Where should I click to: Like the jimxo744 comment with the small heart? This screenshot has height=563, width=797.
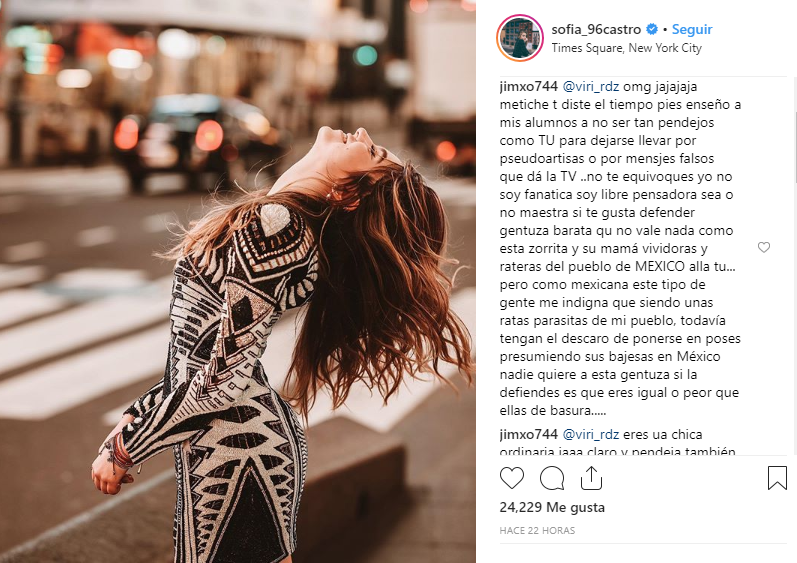pyautogui.click(x=764, y=247)
